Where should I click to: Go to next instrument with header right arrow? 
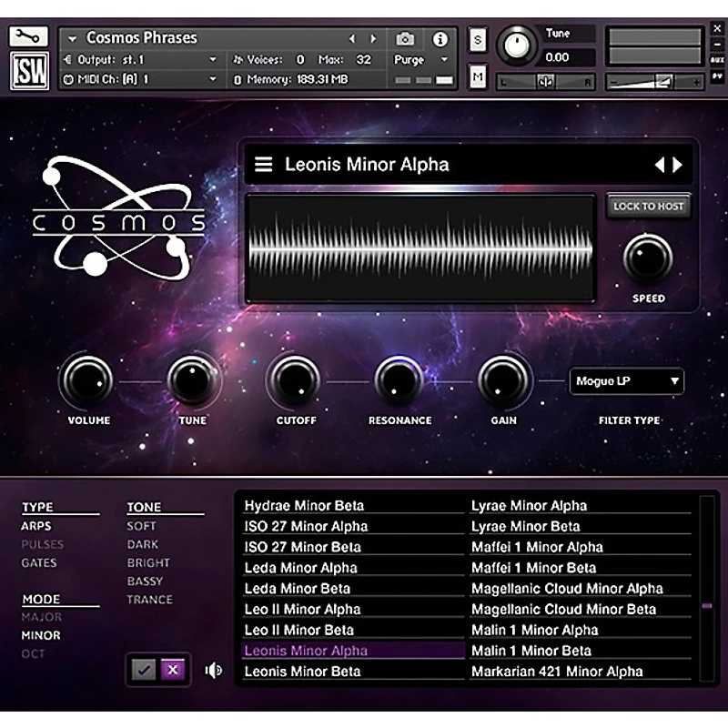click(373, 39)
